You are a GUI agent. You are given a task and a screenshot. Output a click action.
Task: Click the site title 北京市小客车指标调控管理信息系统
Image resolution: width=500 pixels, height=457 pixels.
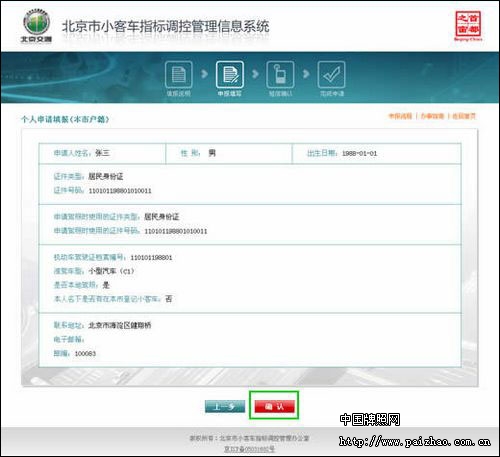(x=166, y=26)
